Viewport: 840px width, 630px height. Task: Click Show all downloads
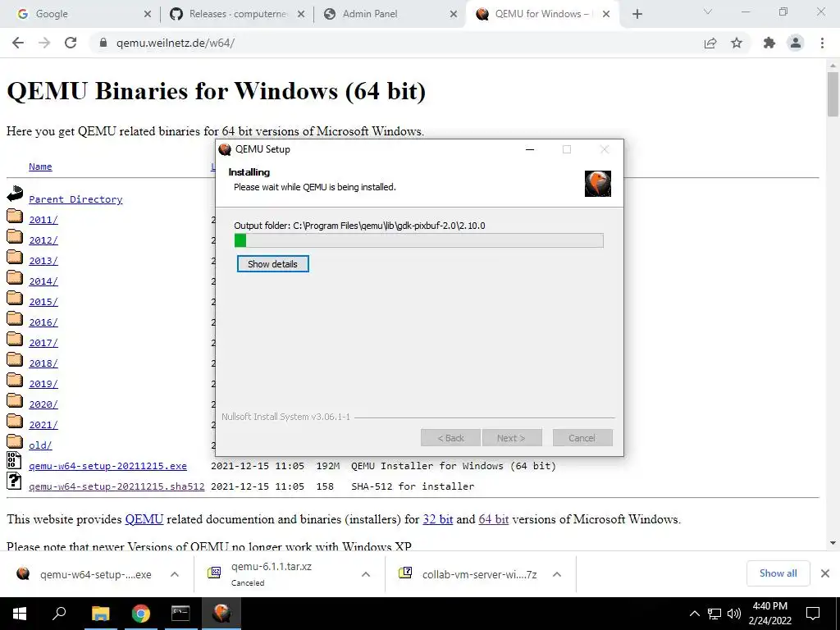[x=778, y=573]
